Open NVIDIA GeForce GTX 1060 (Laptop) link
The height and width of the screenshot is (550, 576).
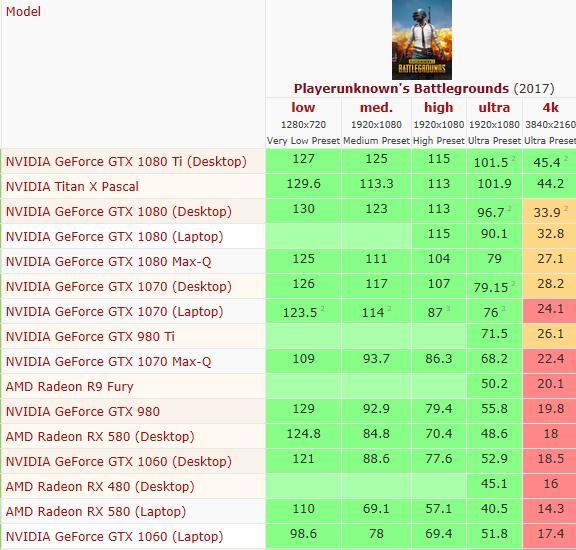pyautogui.click(x=114, y=536)
